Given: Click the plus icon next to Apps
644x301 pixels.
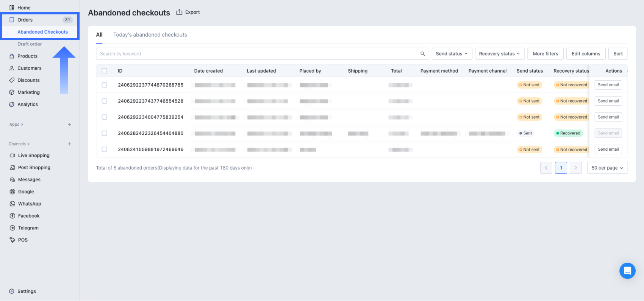Looking at the screenshot, I should click(x=69, y=125).
